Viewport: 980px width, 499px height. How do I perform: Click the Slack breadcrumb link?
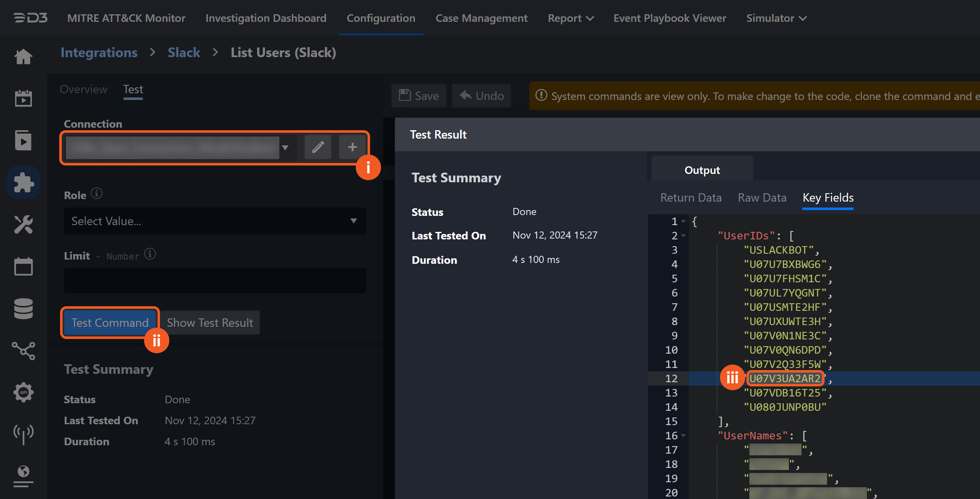pos(184,53)
